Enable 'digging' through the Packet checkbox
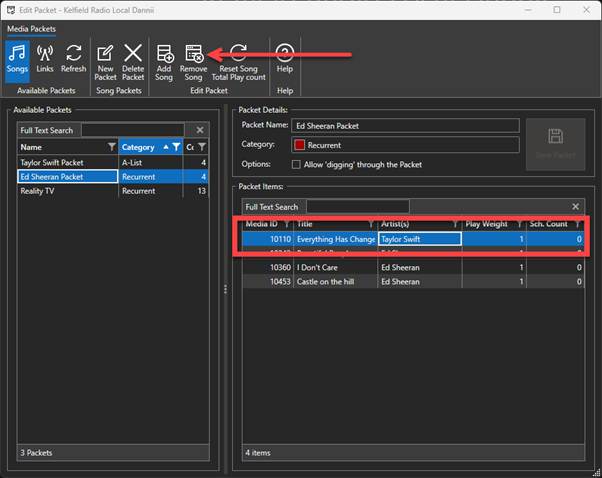This screenshot has height=478, width=602. click(x=296, y=164)
